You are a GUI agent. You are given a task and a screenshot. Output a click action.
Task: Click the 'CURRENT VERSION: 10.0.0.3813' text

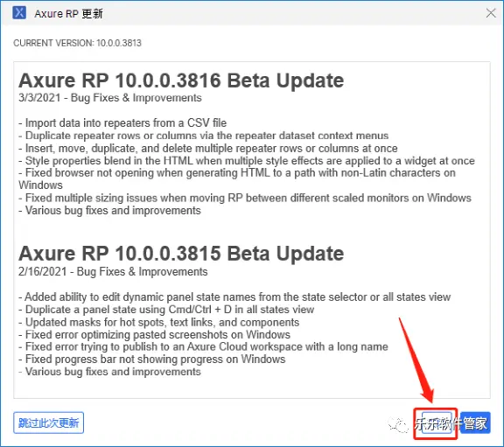click(x=78, y=43)
